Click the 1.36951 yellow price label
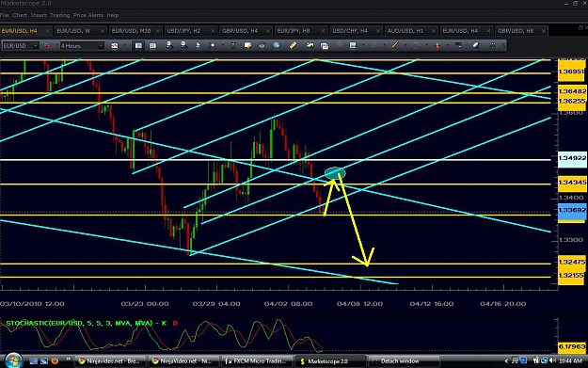Screen dimensions: 588x368 pyautogui.click(x=572, y=72)
